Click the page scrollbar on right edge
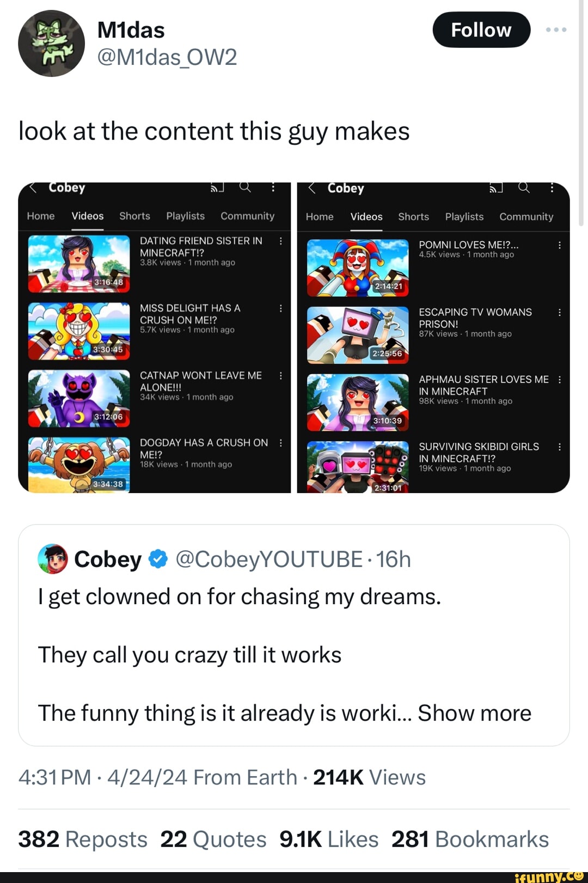This screenshot has height=883, width=588. click(x=581, y=109)
